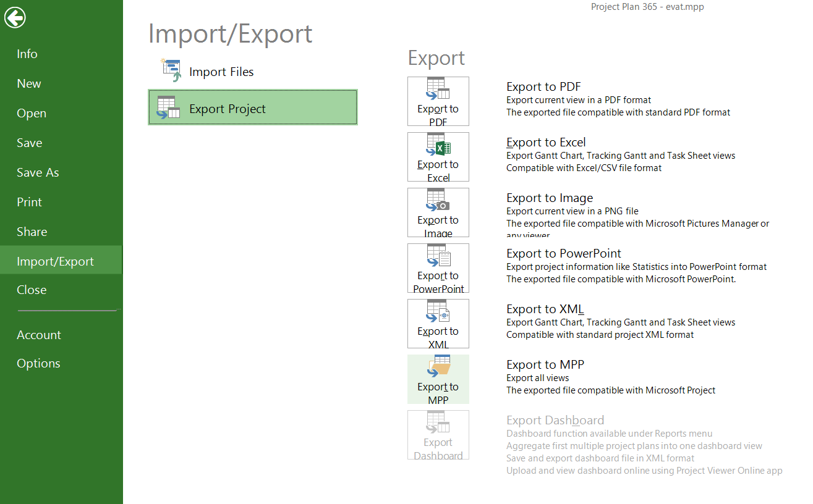The height and width of the screenshot is (504, 813).
Task: Click the Export to PDF icon button
Action: (438, 101)
